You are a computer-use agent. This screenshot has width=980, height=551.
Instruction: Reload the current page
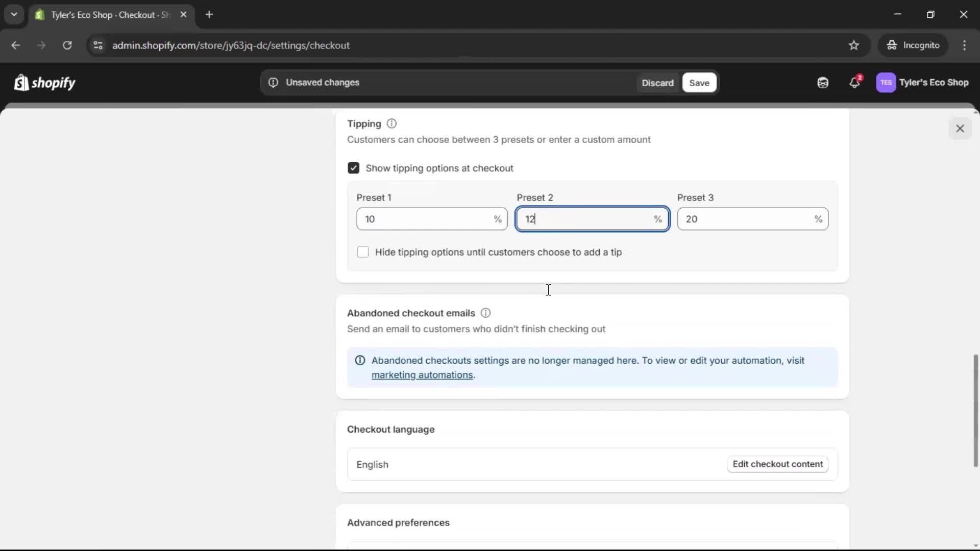click(x=67, y=45)
